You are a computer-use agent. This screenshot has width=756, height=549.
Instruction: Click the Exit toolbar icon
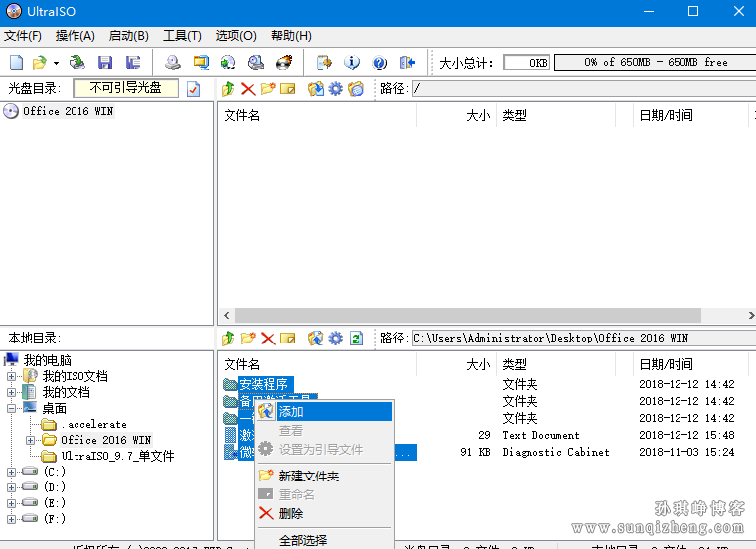tap(407, 63)
